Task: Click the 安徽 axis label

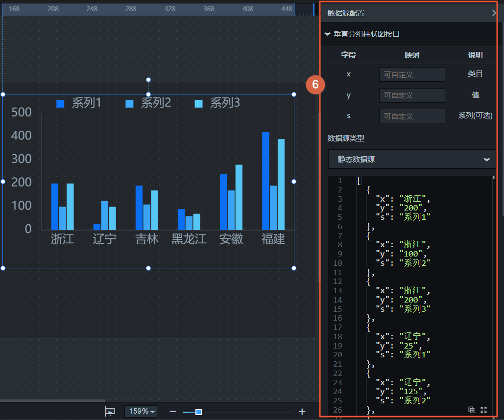Action: tap(231, 239)
